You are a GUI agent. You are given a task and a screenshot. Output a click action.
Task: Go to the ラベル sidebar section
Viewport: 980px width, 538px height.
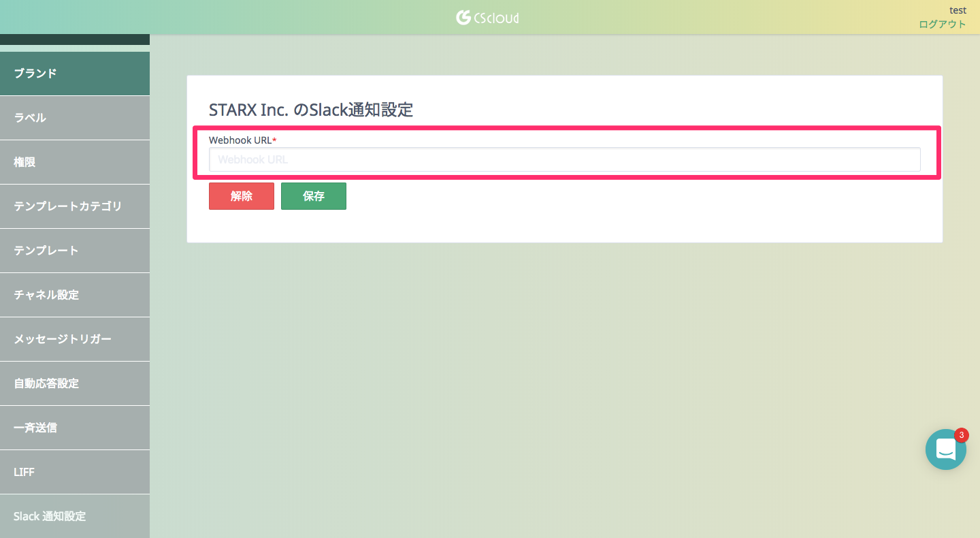[75, 118]
